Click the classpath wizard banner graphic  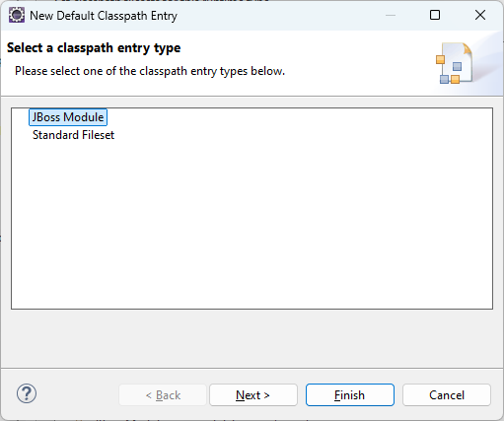pos(455,63)
